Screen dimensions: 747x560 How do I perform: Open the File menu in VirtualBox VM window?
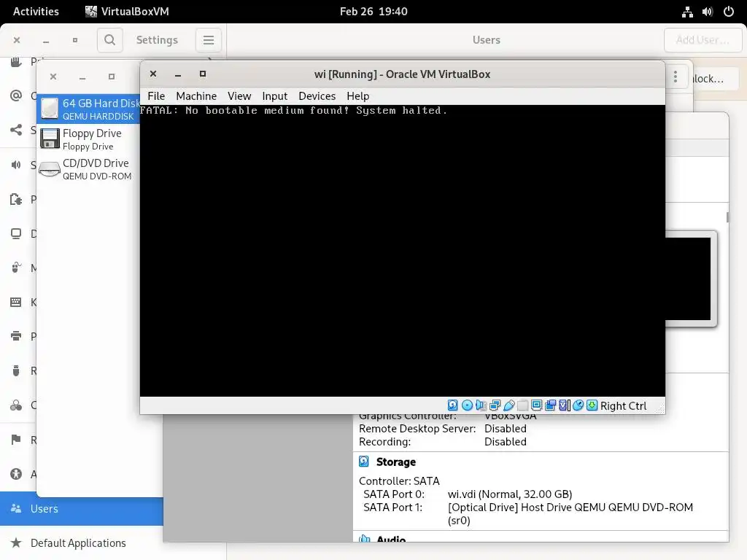coord(156,96)
